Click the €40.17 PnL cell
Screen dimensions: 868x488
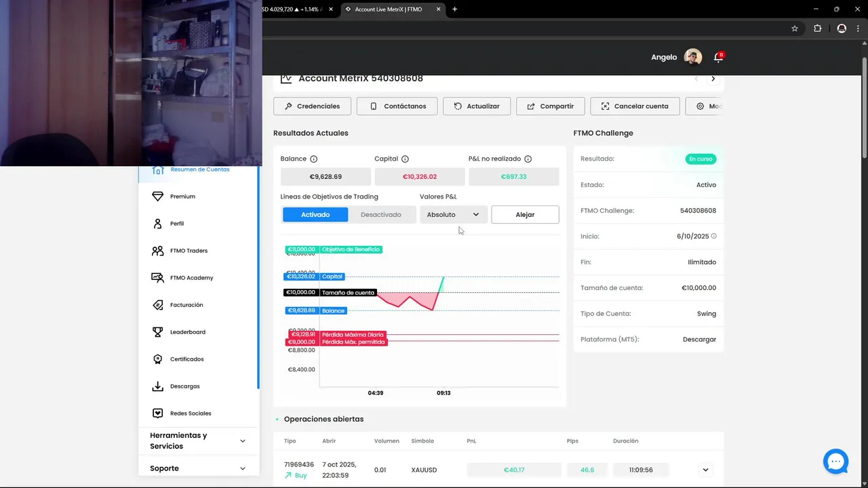tap(514, 470)
